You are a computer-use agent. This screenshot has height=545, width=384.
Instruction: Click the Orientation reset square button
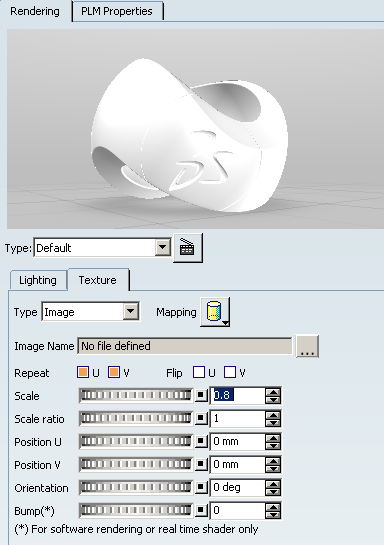click(201, 487)
